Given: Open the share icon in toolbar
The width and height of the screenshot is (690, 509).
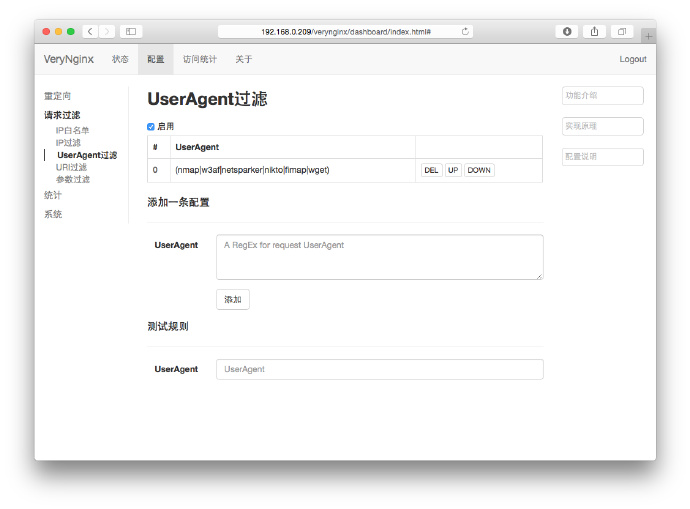Looking at the screenshot, I should coord(594,31).
